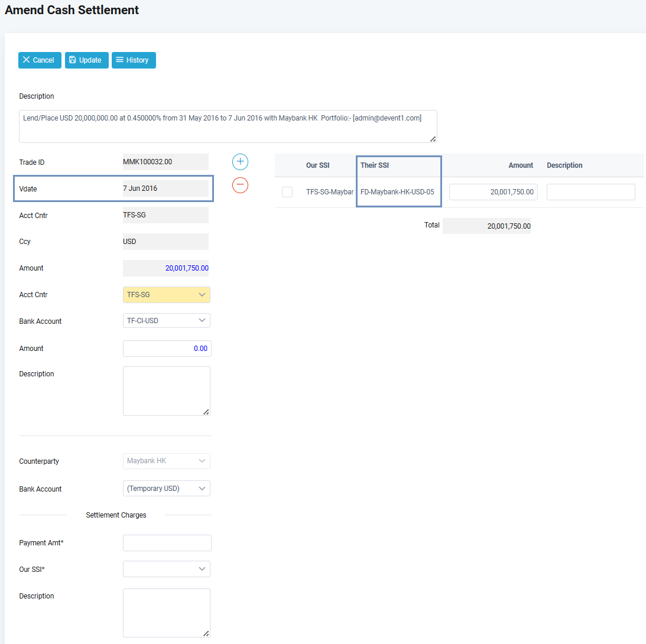Image resolution: width=646 pixels, height=644 pixels.
Task: Click the top Description text area
Action: coord(228,126)
